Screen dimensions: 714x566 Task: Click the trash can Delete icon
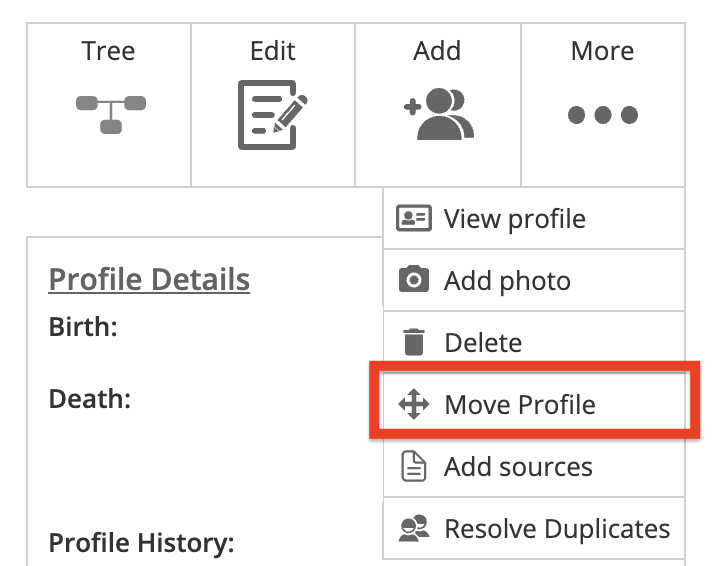click(413, 342)
